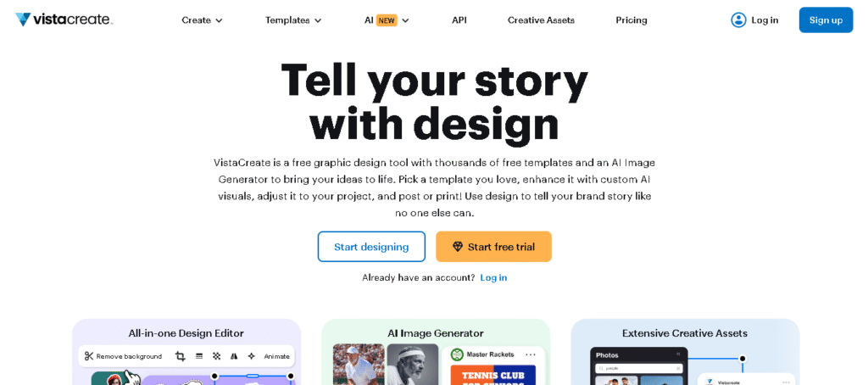Image resolution: width=868 pixels, height=385 pixels.
Task: Open the AI dropdown menu
Action: point(387,20)
